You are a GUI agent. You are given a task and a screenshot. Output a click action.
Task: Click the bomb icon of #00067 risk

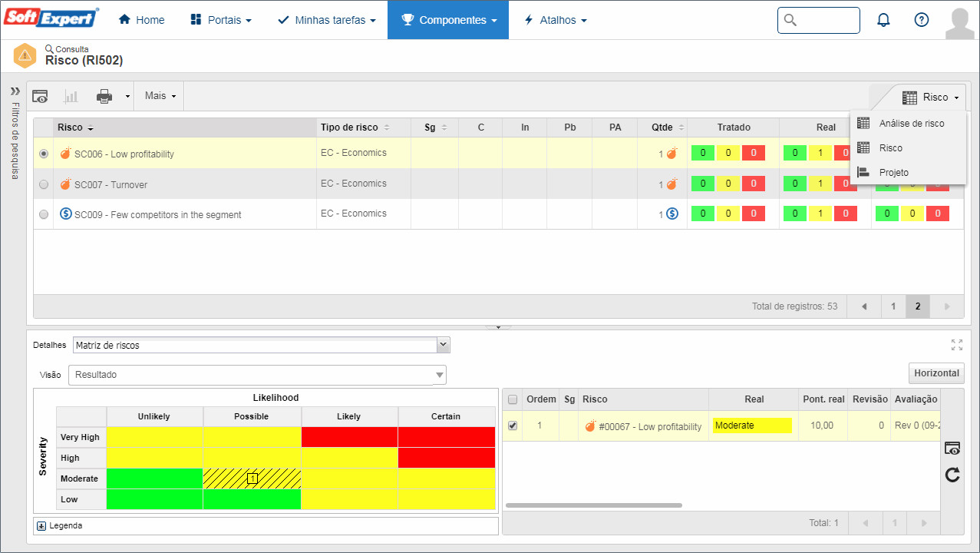pyautogui.click(x=590, y=426)
